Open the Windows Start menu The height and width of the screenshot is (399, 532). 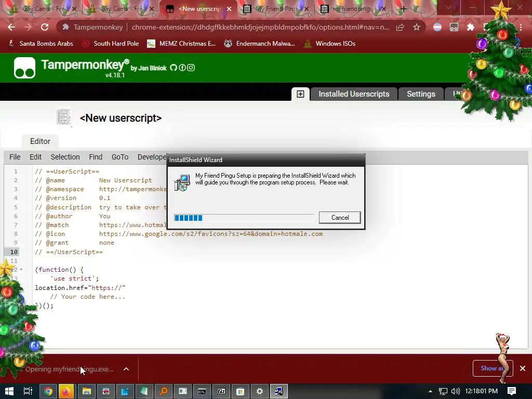[x=9, y=391]
